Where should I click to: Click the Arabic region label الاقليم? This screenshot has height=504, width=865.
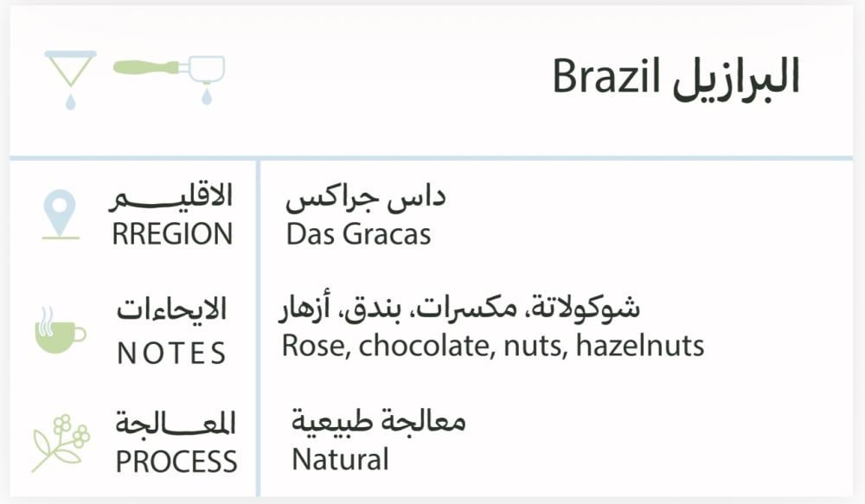pos(171,198)
